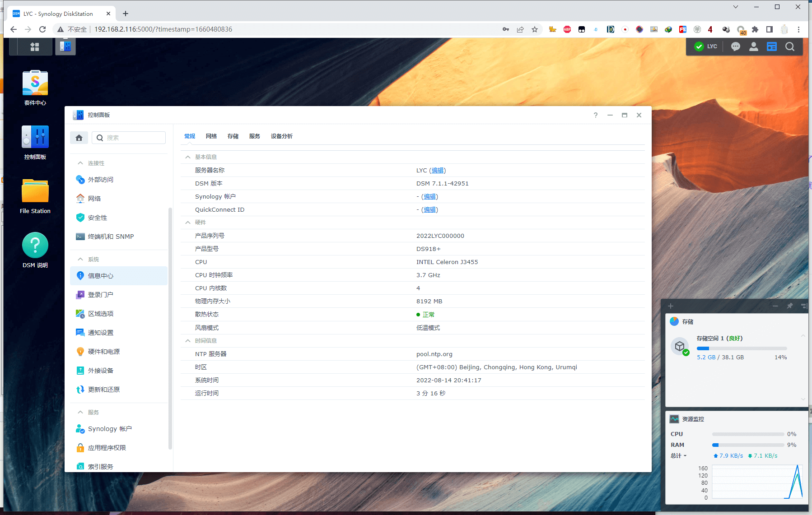Open 终端机和 SNMP settings

tap(119, 237)
